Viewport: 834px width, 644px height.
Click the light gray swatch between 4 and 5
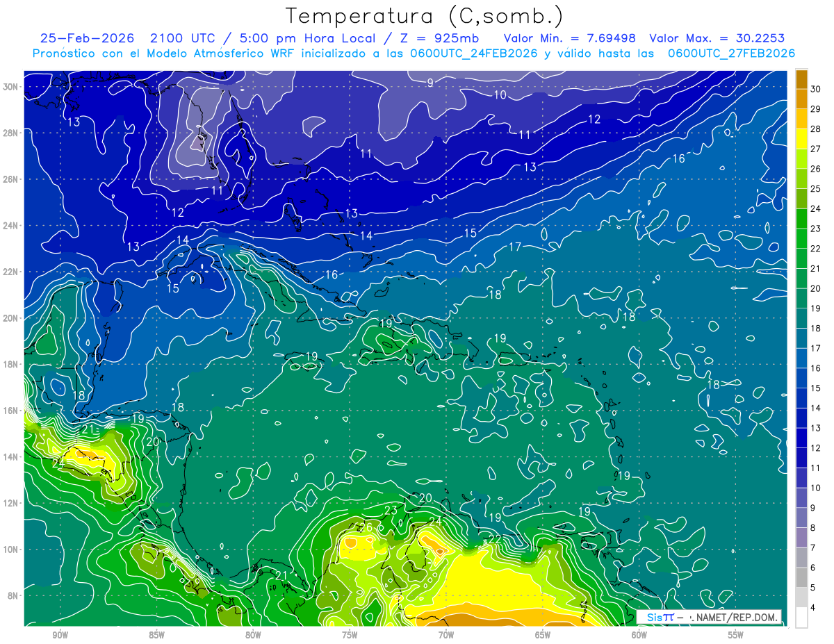point(801,598)
